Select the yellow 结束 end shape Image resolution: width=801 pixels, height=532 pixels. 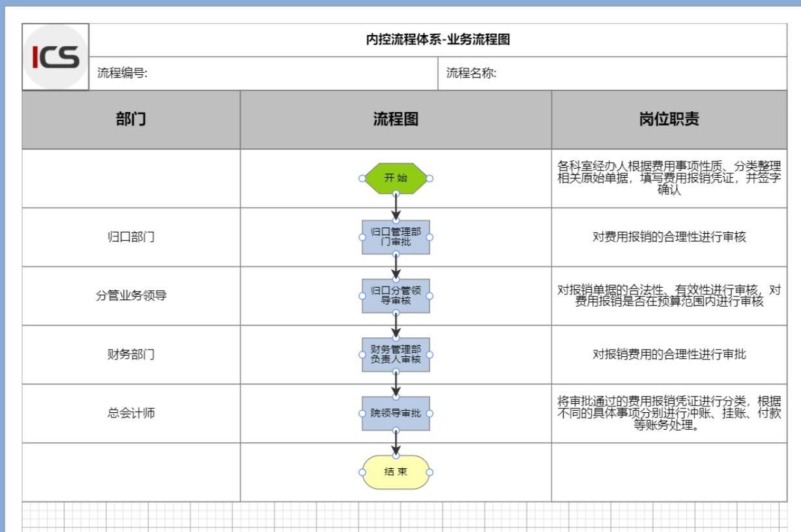(x=396, y=472)
